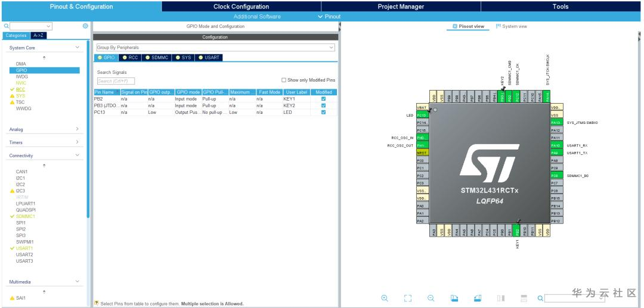Select DMA in System Core list
The width and height of the screenshot is (644, 308).
coord(21,64)
